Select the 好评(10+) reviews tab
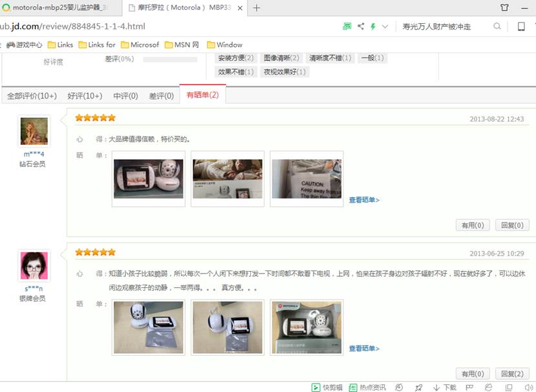The width and height of the screenshot is (536, 392). pos(85,96)
